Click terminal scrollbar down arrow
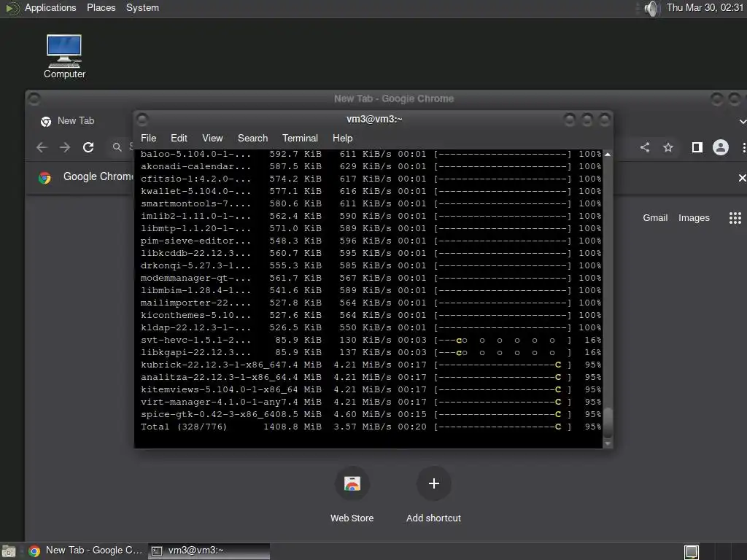 click(608, 444)
